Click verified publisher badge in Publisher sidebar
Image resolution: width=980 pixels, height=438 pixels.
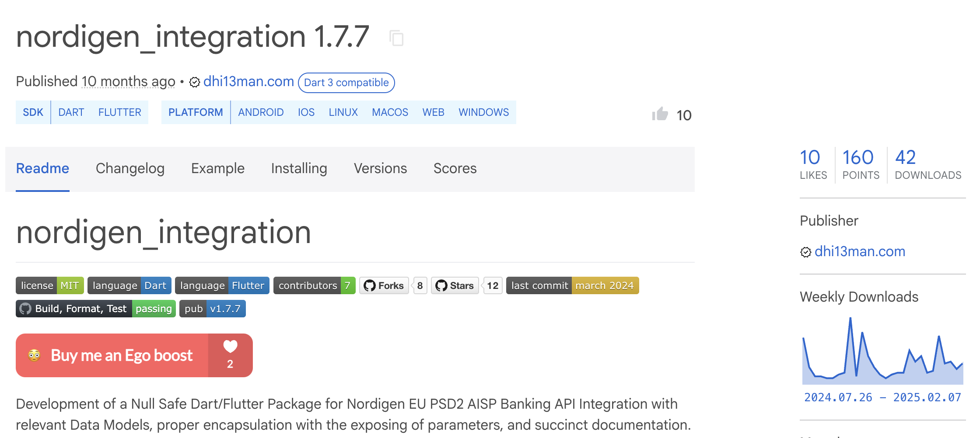[x=805, y=252]
